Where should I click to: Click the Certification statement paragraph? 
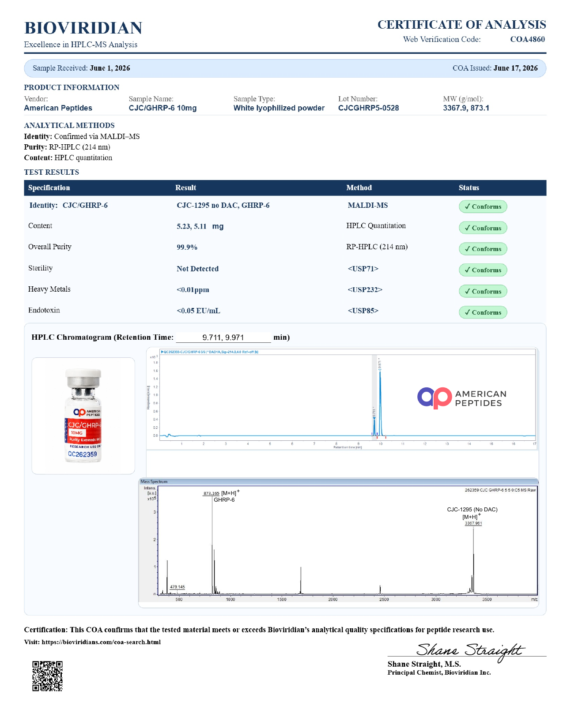pyautogui.click(x=259, y=630)
